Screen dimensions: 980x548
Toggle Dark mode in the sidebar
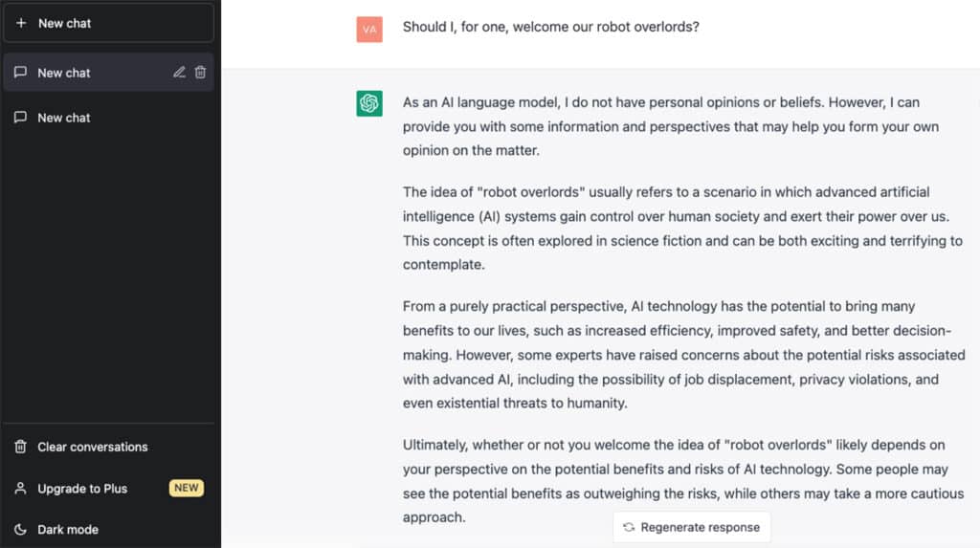[x=67, y=529]
